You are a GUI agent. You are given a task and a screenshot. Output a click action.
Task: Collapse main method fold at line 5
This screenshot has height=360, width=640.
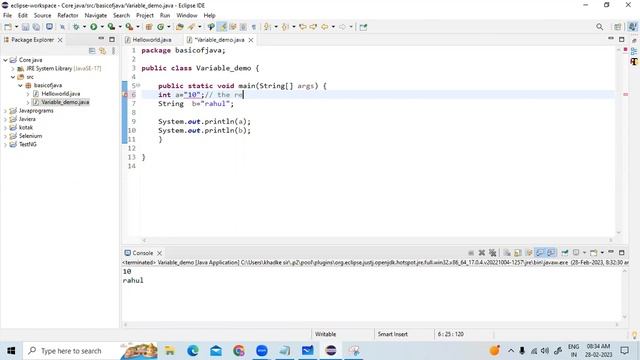[x=138, y=85]
